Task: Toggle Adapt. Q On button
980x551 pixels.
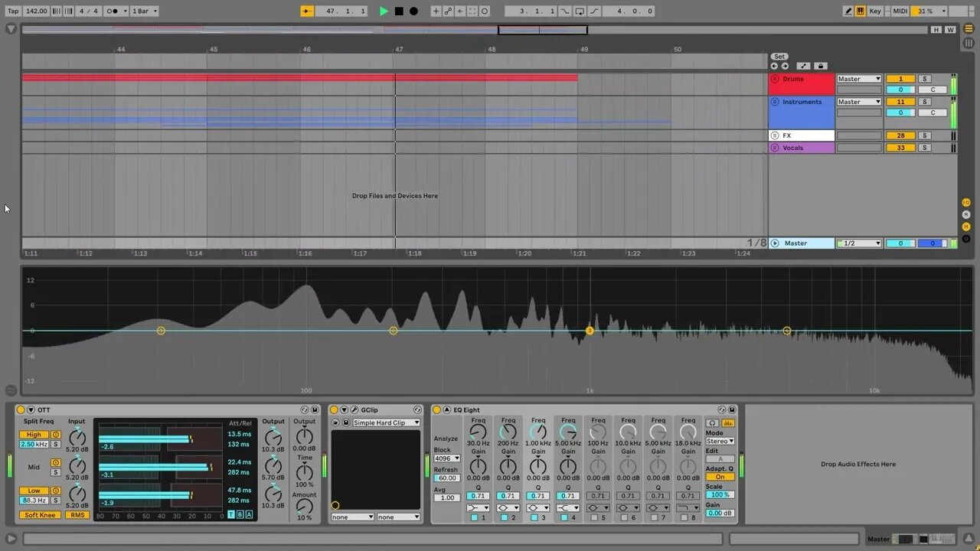Action: click(720, 477)
